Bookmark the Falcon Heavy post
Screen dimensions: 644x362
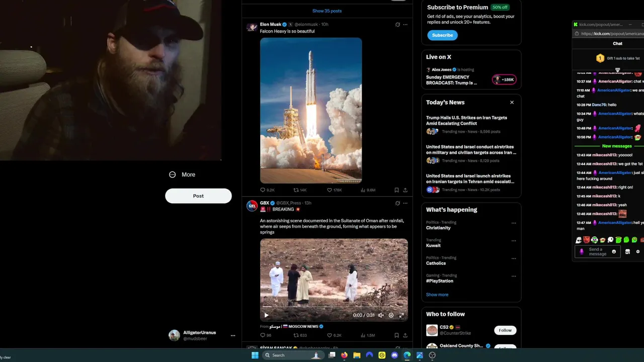[x=396, y=190]
